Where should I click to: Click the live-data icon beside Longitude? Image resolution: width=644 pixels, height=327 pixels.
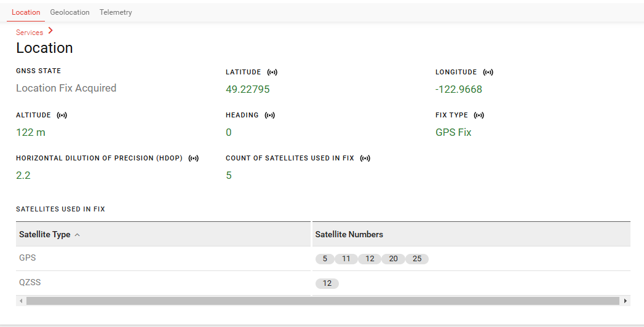(488, 73)
